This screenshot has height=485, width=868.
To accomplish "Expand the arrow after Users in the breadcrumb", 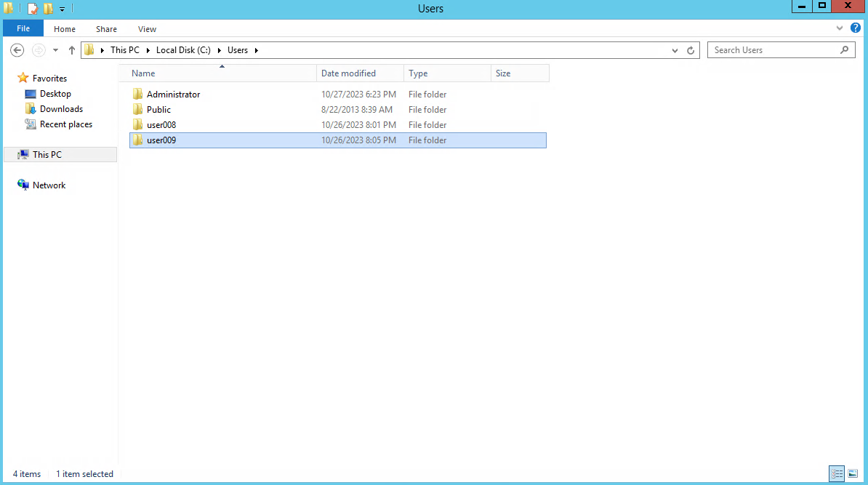I will pyautogui.click(x=257, y=50).
